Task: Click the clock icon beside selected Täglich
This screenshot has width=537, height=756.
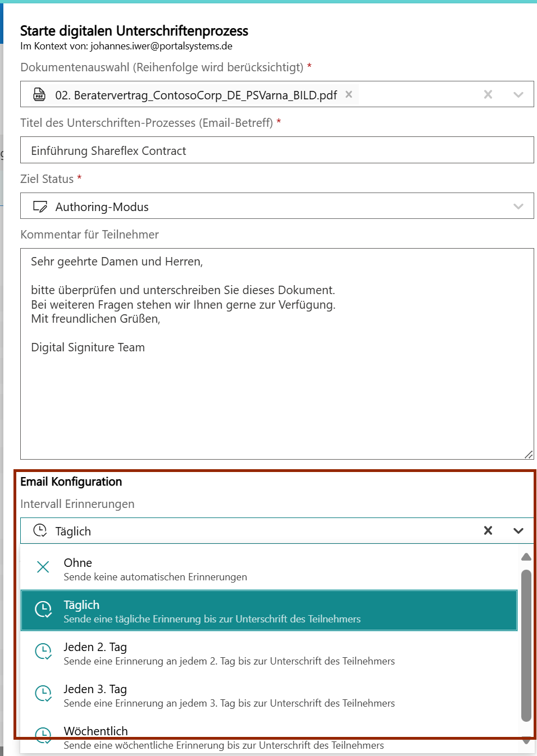Action: [40, 530]
